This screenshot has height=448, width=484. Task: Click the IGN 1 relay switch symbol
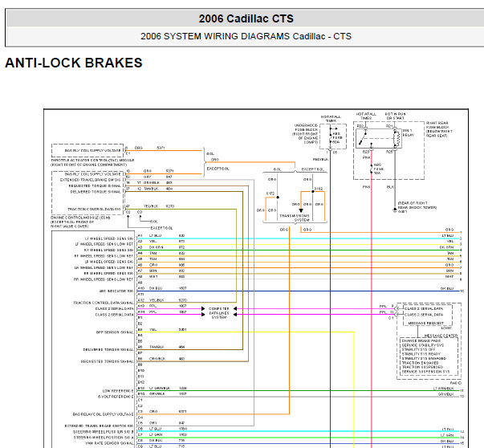click(x=364, y=138)
